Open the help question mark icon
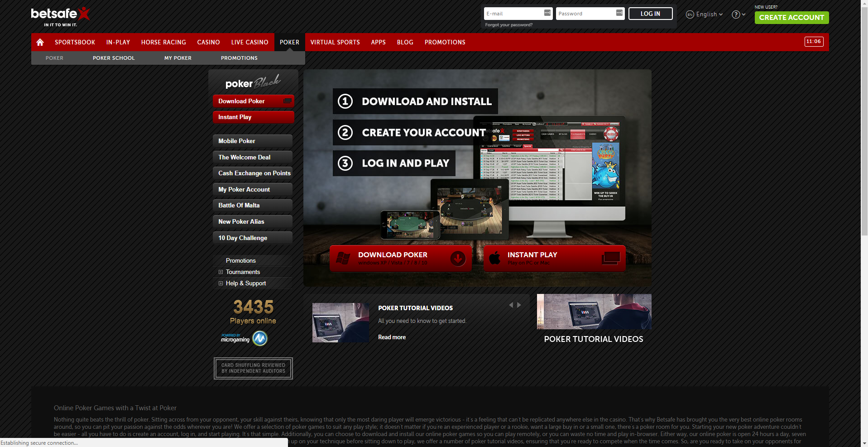The width and height of the screenshot is (868, 447). point(736,14)
